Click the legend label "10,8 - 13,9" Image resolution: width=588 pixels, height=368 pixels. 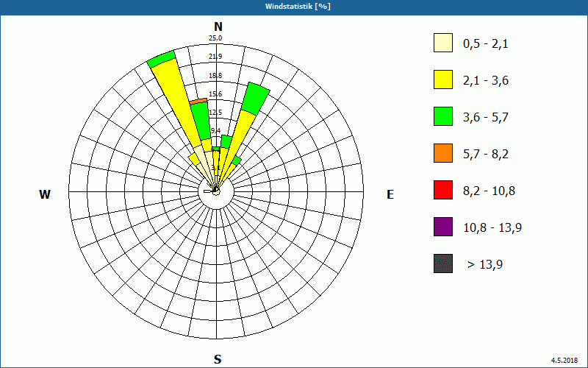(x=492, y=228)
